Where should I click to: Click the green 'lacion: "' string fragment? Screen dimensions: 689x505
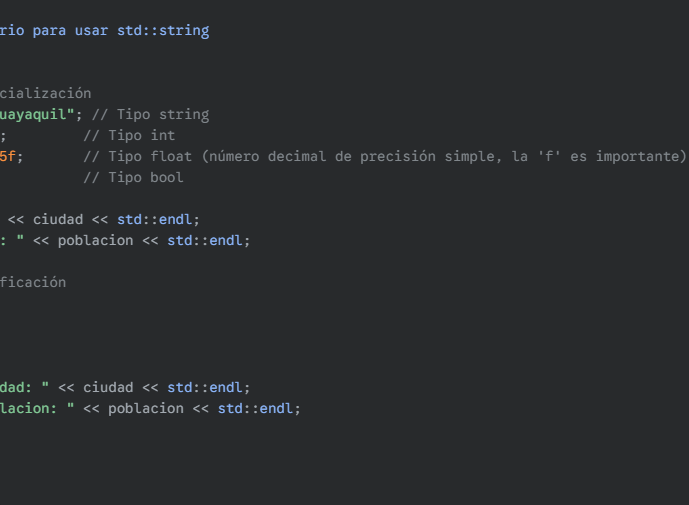pos(37,408)
